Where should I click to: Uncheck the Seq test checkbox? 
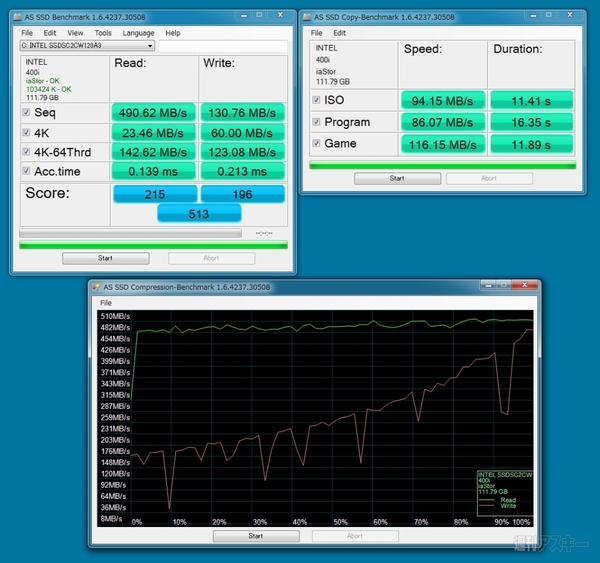pyautogui.click(x=27, y=113)
